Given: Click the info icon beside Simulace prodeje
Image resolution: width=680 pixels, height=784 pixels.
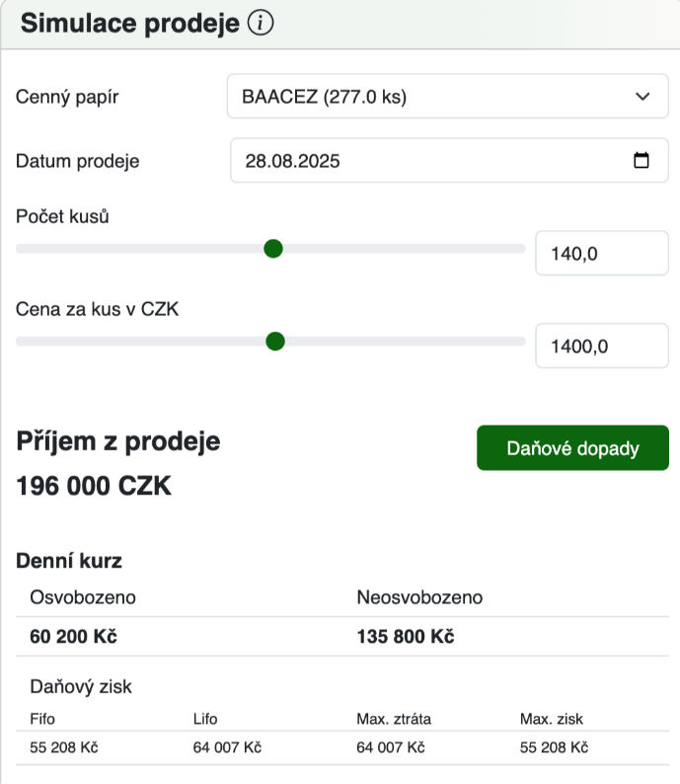Looking at the screenshot, I should [x=261, y=25].
